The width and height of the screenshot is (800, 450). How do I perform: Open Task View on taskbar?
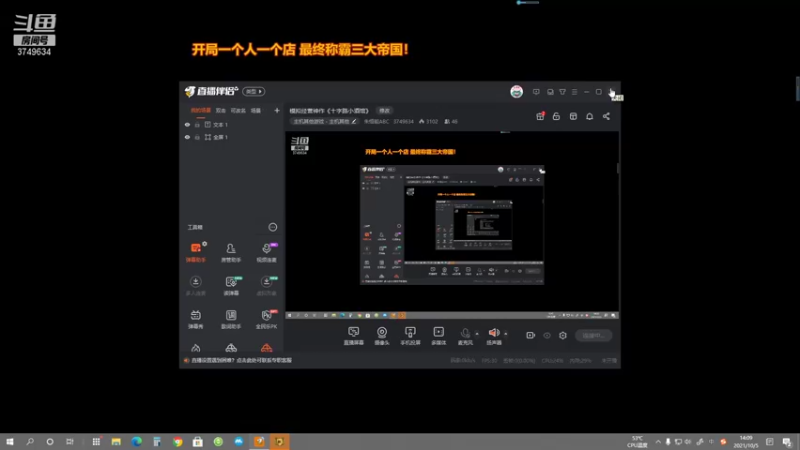[70, 442]
